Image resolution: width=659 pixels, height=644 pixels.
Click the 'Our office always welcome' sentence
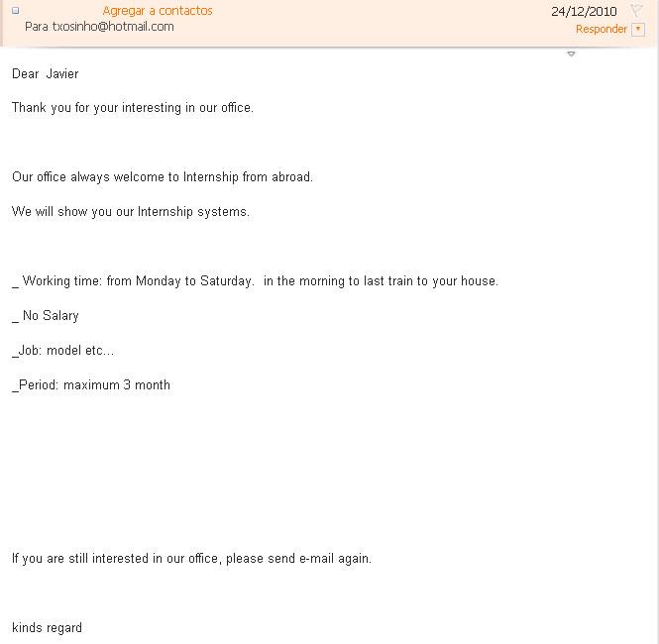pyautogui.click(x=163, y=177)
